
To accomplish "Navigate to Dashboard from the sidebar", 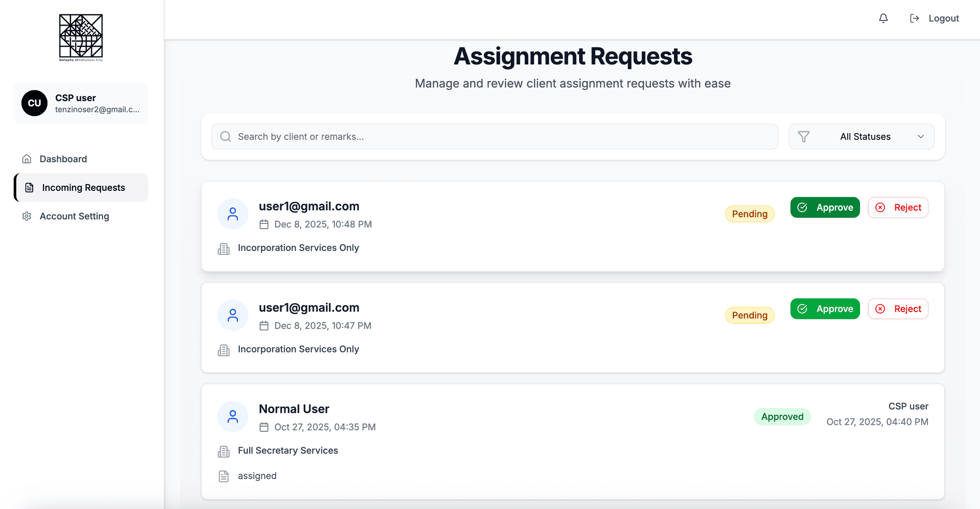I will coord(63,159).
